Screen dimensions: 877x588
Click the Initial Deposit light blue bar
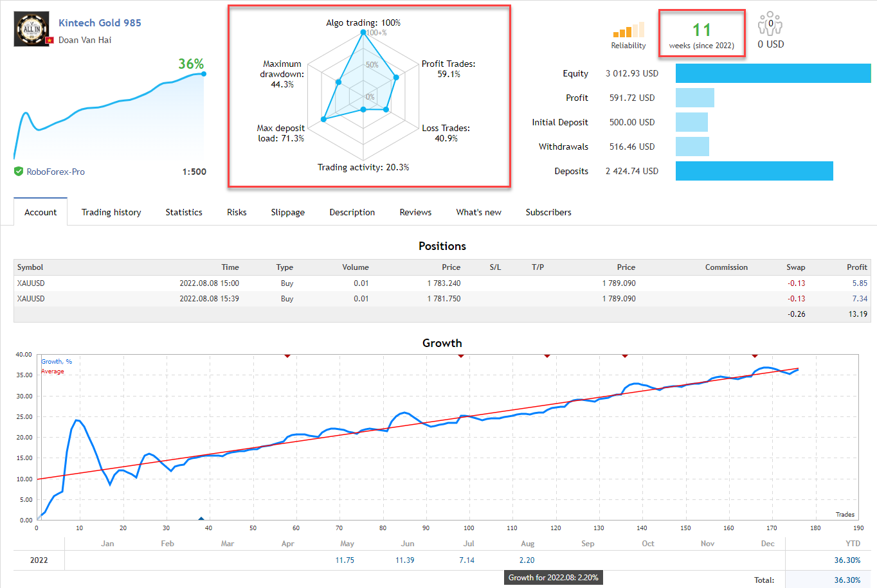click(x=692, y=122)
